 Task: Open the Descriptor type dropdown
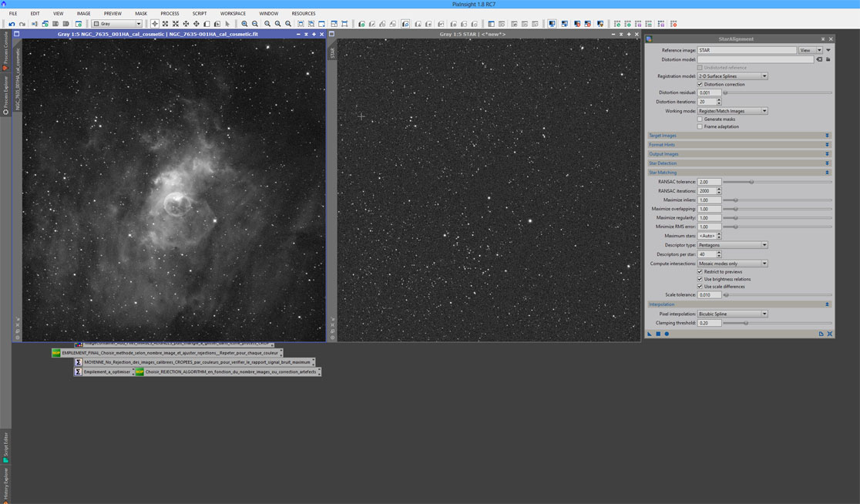(732, 245)
